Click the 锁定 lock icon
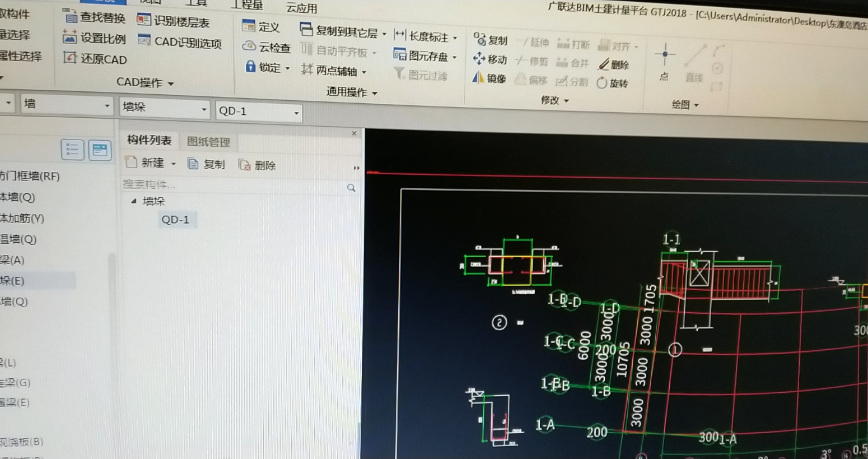 [251, 66]
